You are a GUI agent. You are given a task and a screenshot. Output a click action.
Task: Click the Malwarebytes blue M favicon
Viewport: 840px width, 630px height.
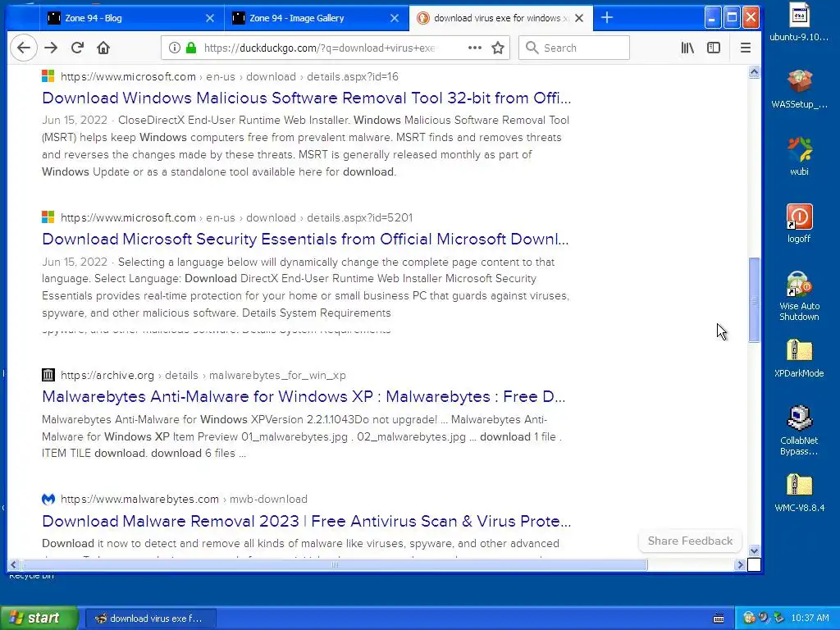[48, 499]
